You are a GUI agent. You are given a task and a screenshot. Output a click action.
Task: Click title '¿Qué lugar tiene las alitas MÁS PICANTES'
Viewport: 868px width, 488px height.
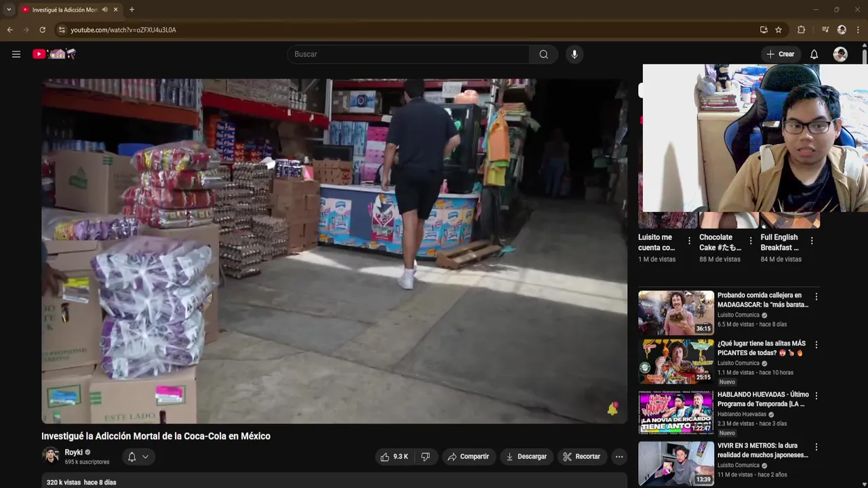point(762,348)
